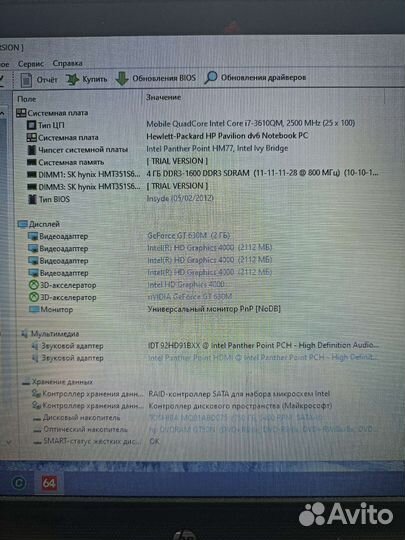Click the Intel Panther Point HM77 value
The height and width of the screenshot is (540, 405).
pyautogui.click(x=217, y=148)
